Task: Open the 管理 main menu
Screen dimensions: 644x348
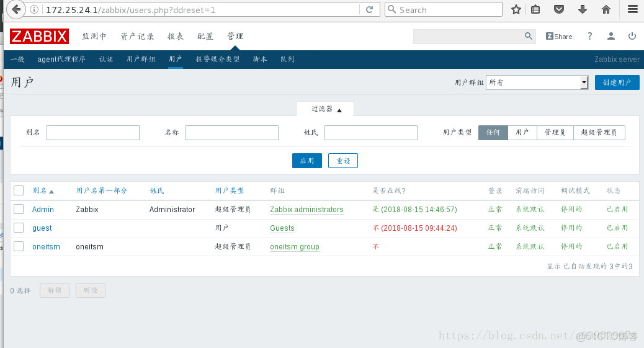Action: tap(235, 36)
